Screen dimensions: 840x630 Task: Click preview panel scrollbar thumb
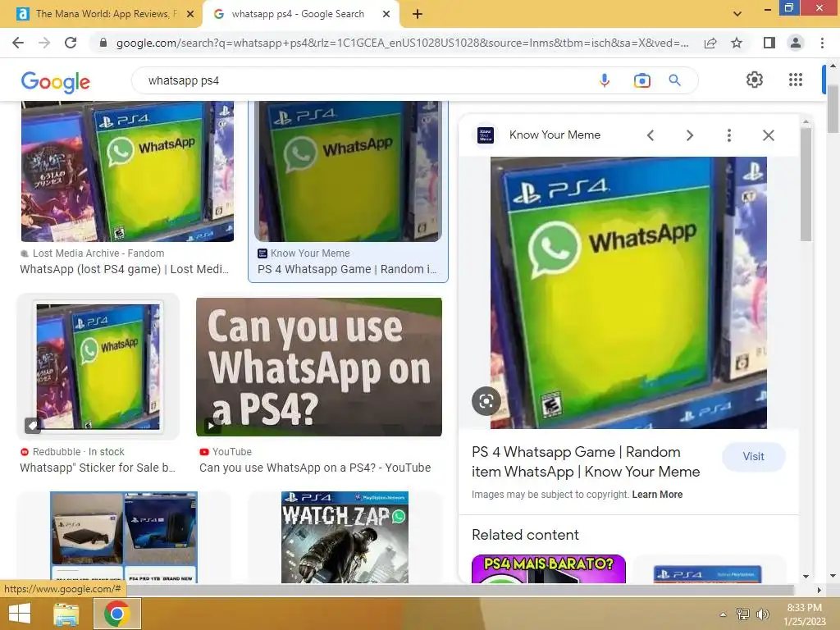click(x=806, y=184)
